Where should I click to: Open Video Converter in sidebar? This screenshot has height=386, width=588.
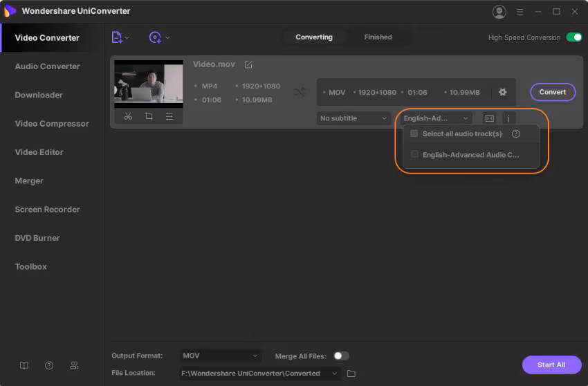(47, 38)
